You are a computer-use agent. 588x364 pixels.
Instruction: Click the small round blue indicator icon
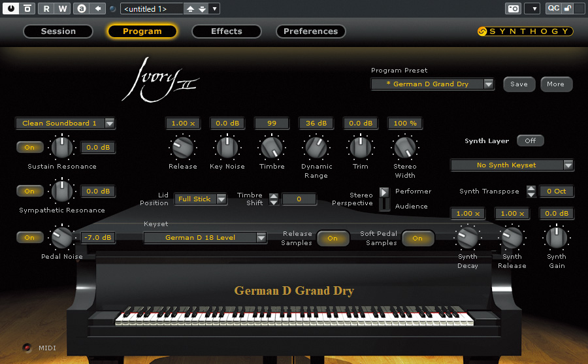(x=112, y=8)
